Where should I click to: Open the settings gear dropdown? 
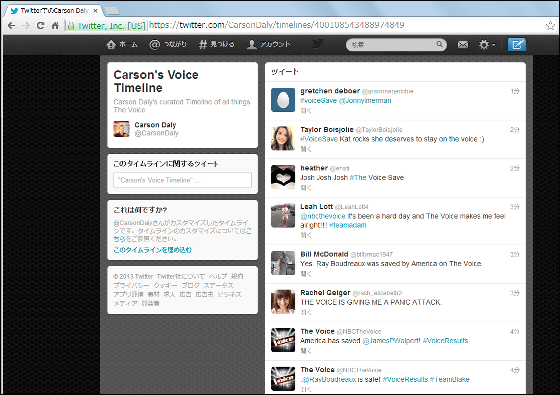(x=487, y=45)
